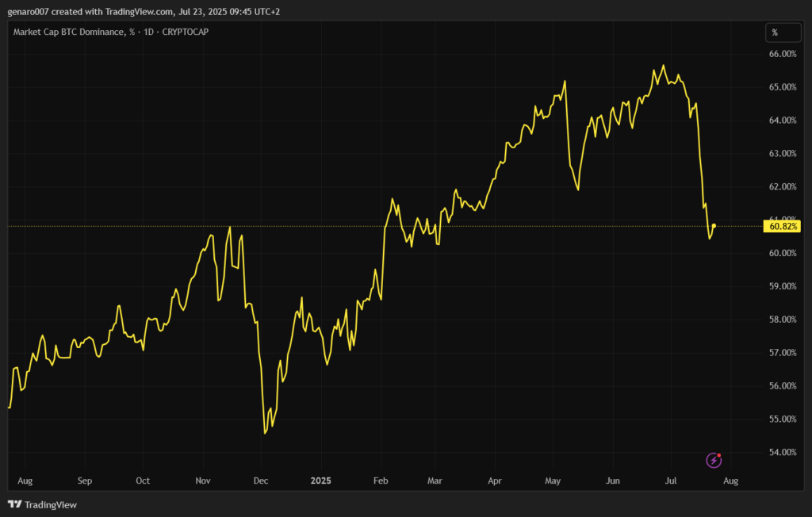The width and height of the screenshot is (812, 517).
Task: Toggle the % scale button
Action: tap(775, 33)
